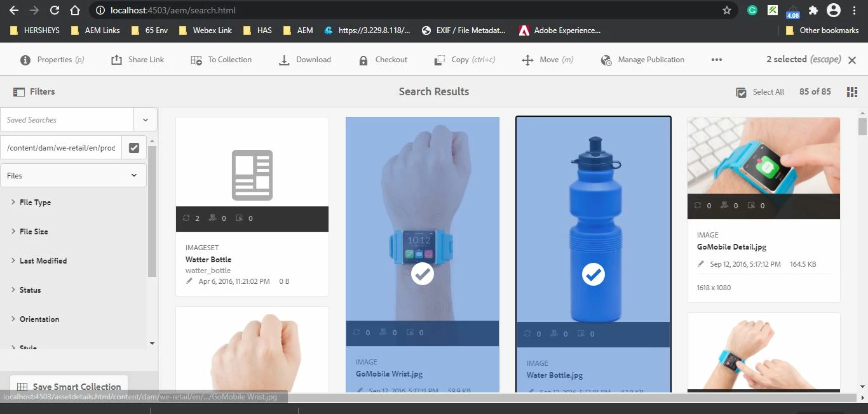Open the Extensions puzzle icon
The image size is (868, 414).
(x=813, y=10)
